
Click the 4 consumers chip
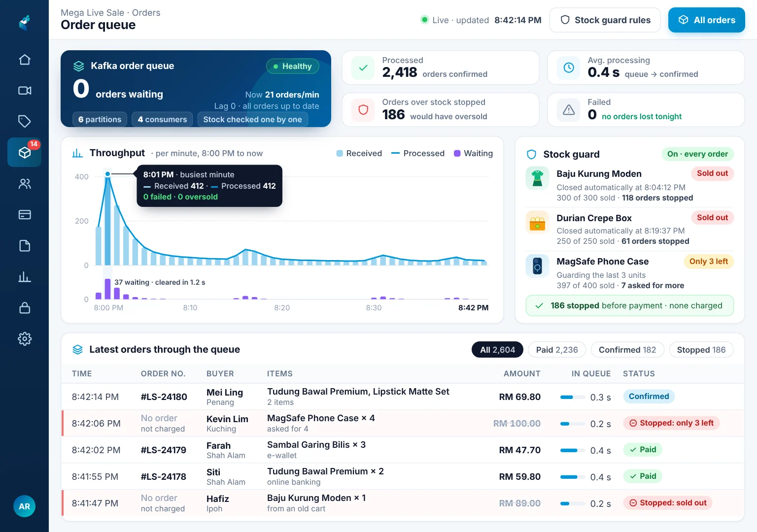[162, 119]
